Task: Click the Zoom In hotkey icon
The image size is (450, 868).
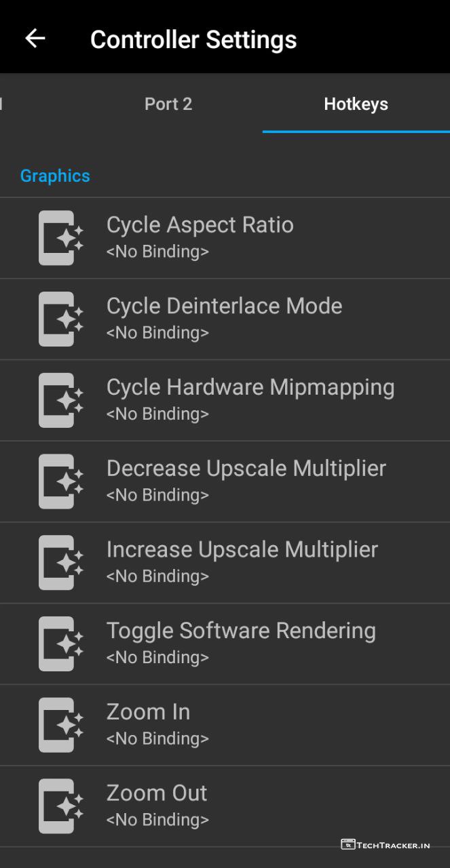Action: (60, 725)
